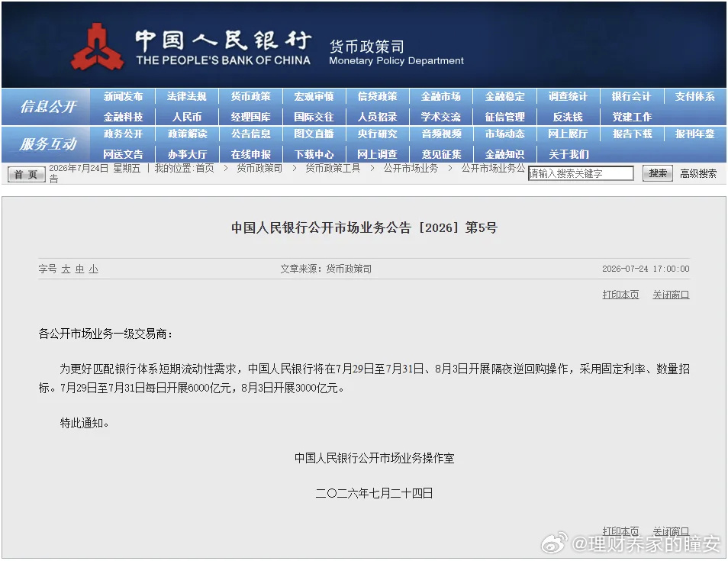Open 报刊年鉴 under 服务互动
728x561 pixels.
coord(695,134)
